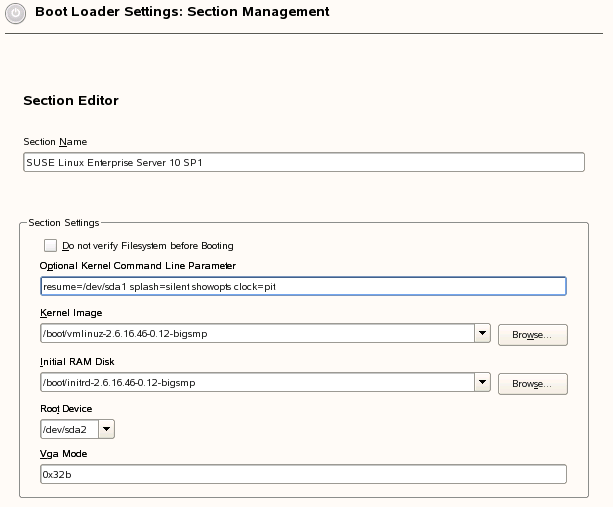The height and width of the screenshot is (507, 613).
Task: Click Browse button next to Initial RAM Disk
Action: click(x=532, y=384)
